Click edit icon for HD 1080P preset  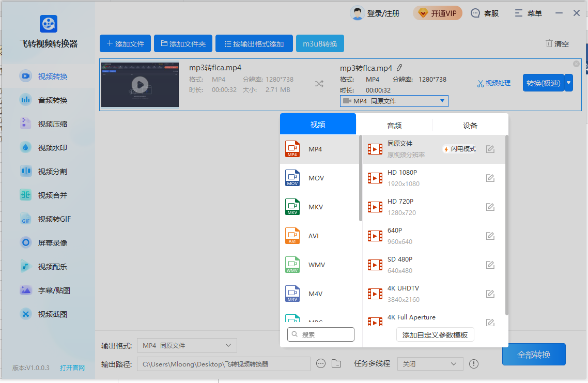click(x=490, y=178)
